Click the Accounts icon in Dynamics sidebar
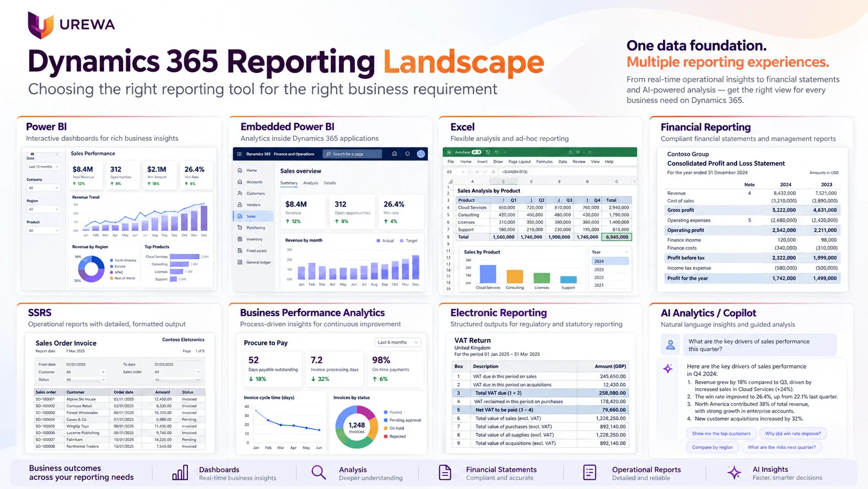 tap(240, 182)
